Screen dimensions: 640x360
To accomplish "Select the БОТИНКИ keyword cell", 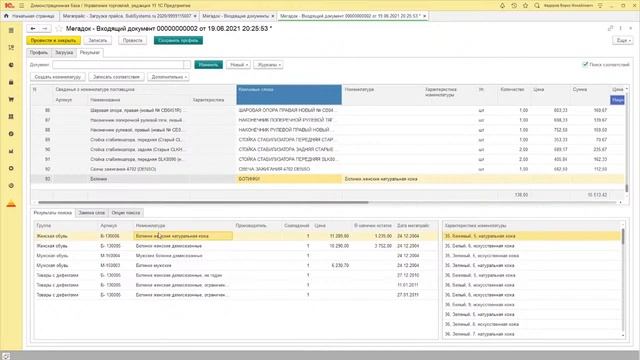I will [289, 179].
